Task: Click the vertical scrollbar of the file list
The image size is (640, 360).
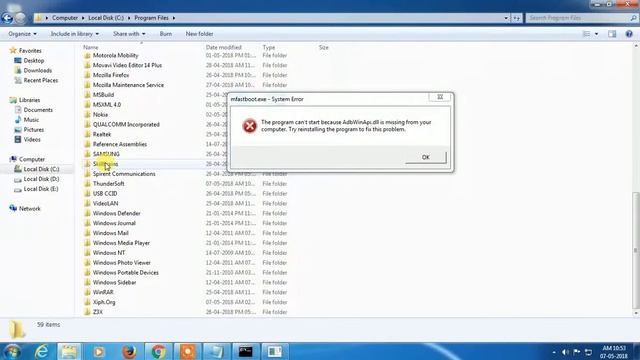Action: (x=636, y=250)
